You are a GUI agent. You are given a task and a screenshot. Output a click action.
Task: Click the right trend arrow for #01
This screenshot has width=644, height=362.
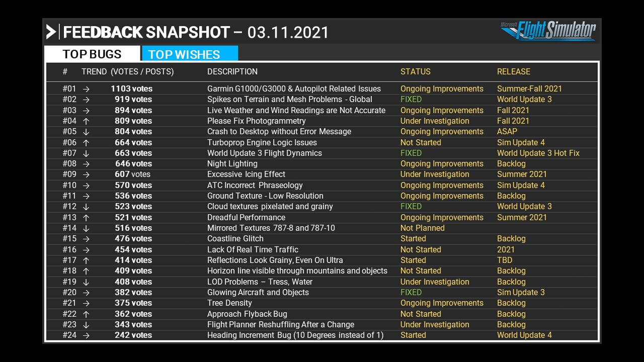[x=86, y=89]
